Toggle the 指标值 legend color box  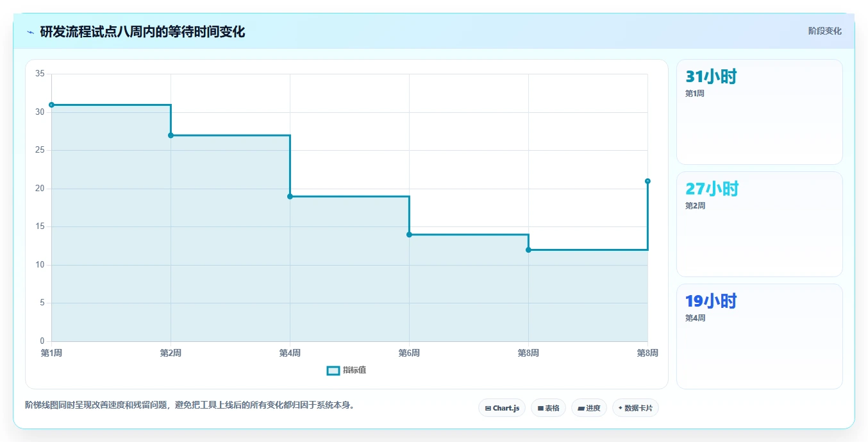(333, 371)
